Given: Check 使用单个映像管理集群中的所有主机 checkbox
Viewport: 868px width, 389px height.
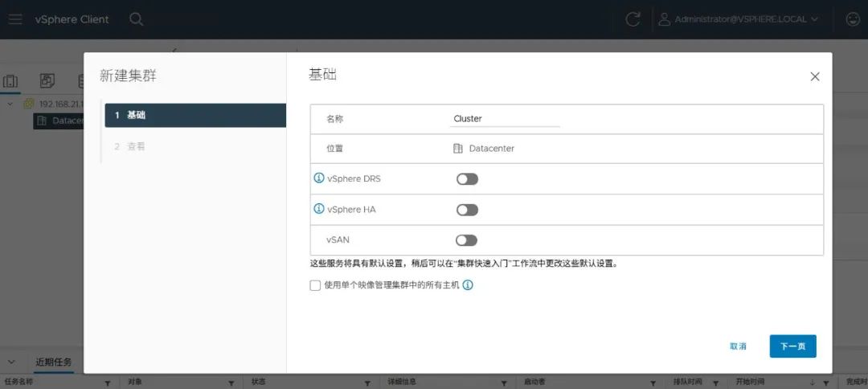Looking at the screenshot, I should tap(316, 285).
